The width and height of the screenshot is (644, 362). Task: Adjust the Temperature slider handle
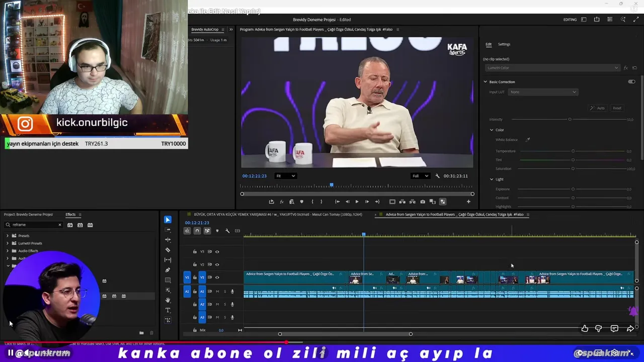pyautogui.click(x=573, y=151)
